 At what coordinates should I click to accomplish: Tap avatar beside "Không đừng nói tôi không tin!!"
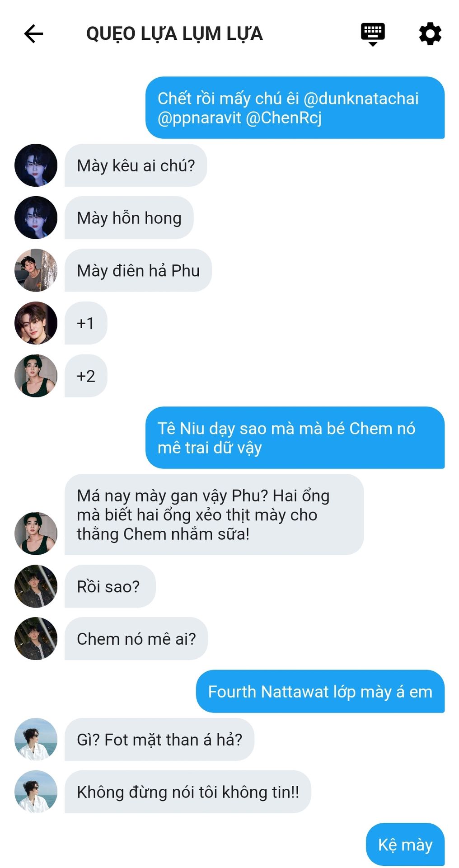[x=36, y=792]
